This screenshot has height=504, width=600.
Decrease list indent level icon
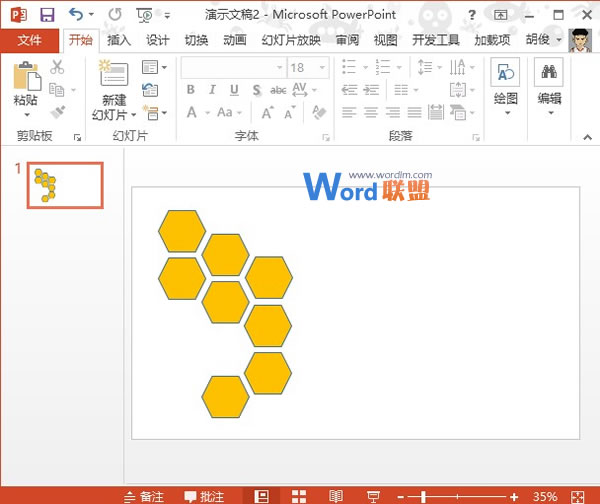tap(349, 90)
